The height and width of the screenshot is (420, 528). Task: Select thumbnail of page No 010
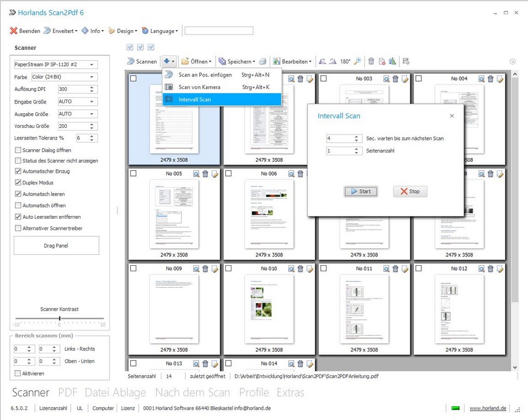coord(269,310)
